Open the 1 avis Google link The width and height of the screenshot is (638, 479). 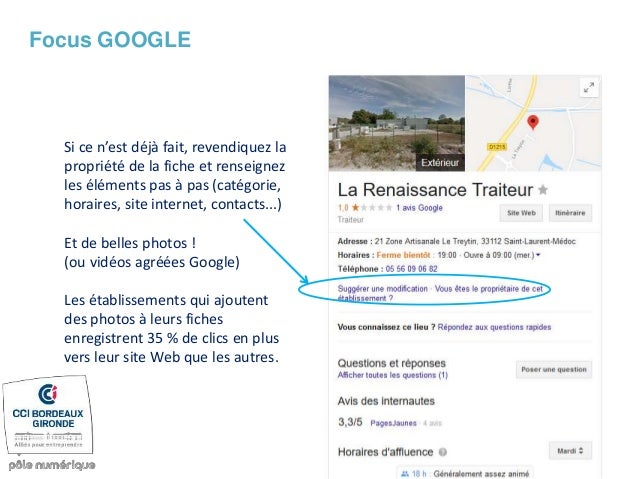[419, 208]
